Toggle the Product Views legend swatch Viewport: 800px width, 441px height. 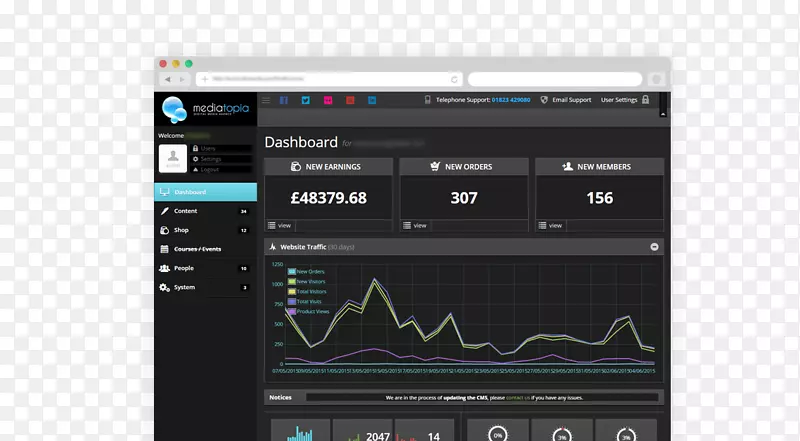pyautogui.click(x=292, y=311)
